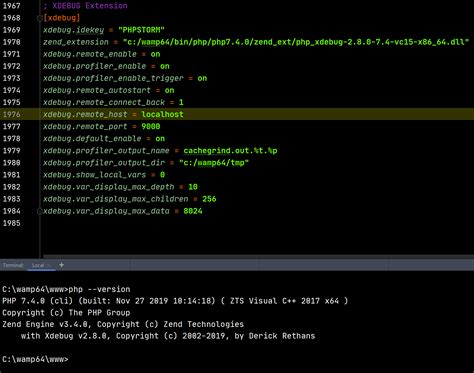Click the php --version command in terminal

tap(99, 289)
